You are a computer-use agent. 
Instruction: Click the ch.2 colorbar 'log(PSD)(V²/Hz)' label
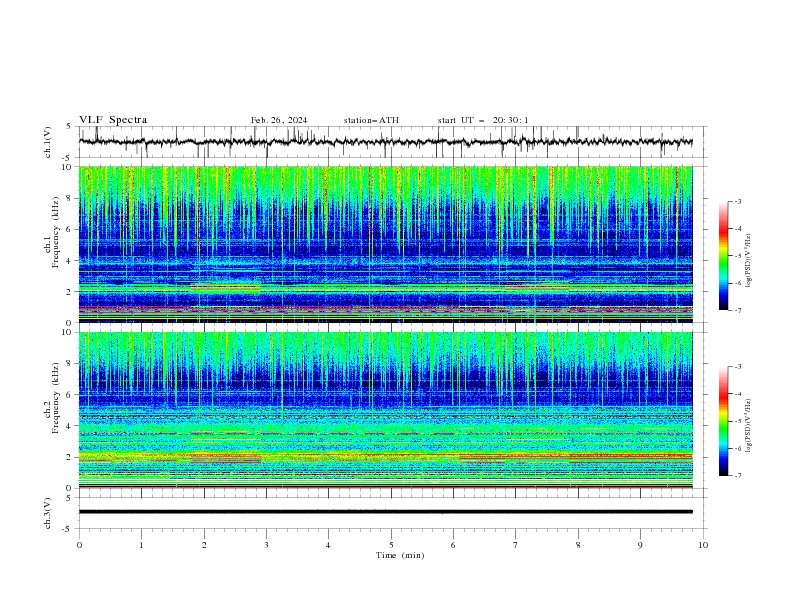[x=749, y=426]
